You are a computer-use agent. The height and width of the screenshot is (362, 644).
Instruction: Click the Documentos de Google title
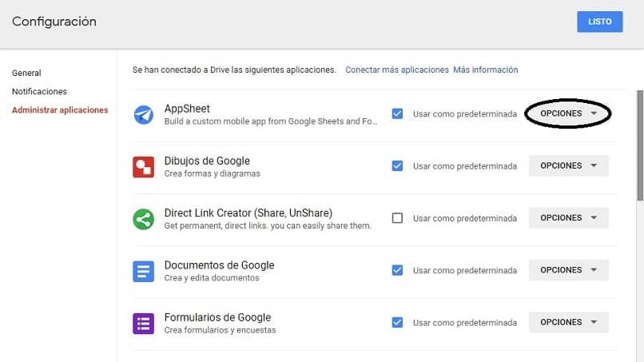(x=219, y=265)
